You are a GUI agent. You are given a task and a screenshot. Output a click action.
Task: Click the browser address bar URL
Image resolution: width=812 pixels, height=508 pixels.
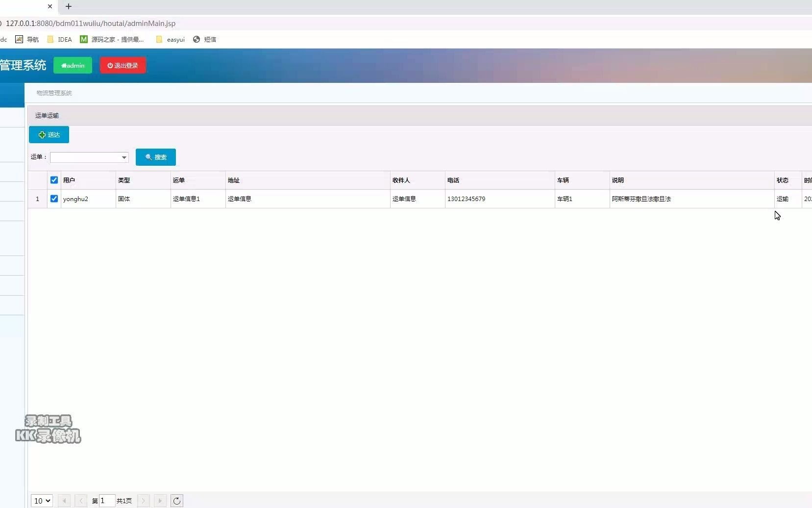[91, 24]
